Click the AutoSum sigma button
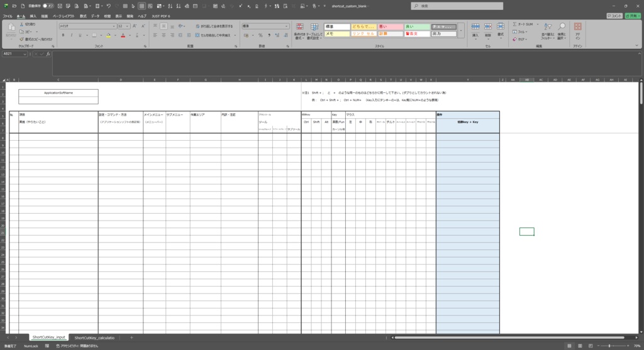The image size is (644, 350). tap(522, 25)
